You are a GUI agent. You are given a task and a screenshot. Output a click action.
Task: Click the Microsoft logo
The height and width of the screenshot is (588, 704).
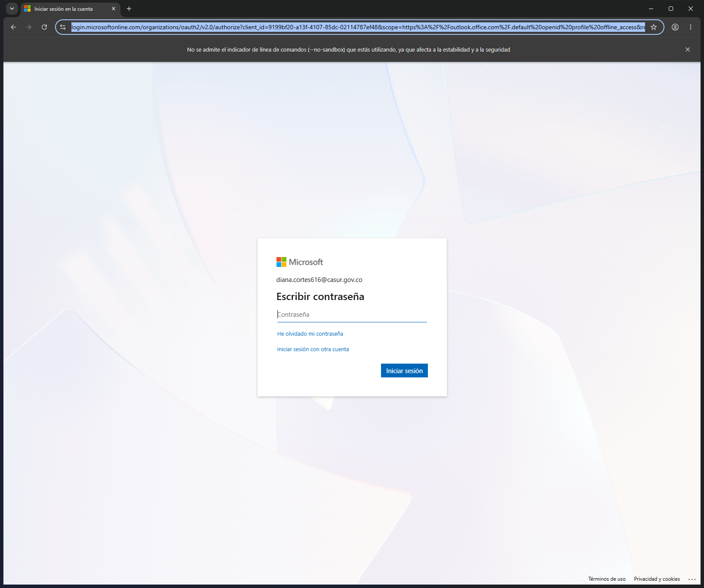coord(300,262)
